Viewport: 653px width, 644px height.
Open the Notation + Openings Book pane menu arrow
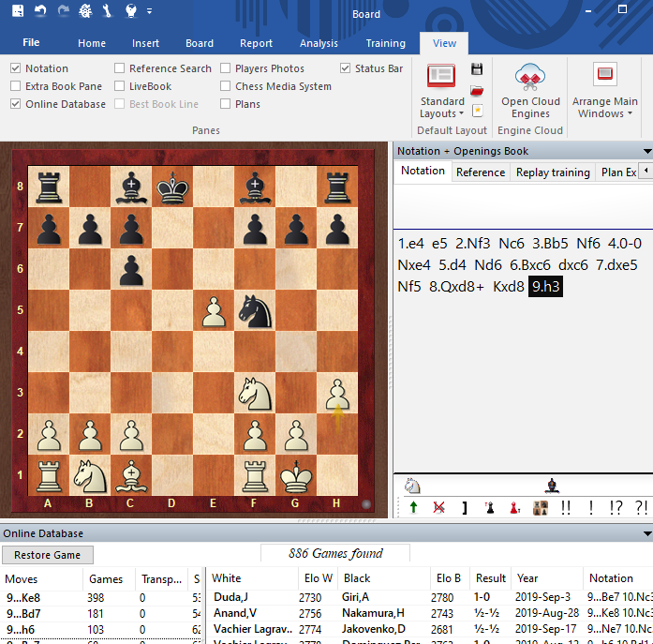[646, 151]
